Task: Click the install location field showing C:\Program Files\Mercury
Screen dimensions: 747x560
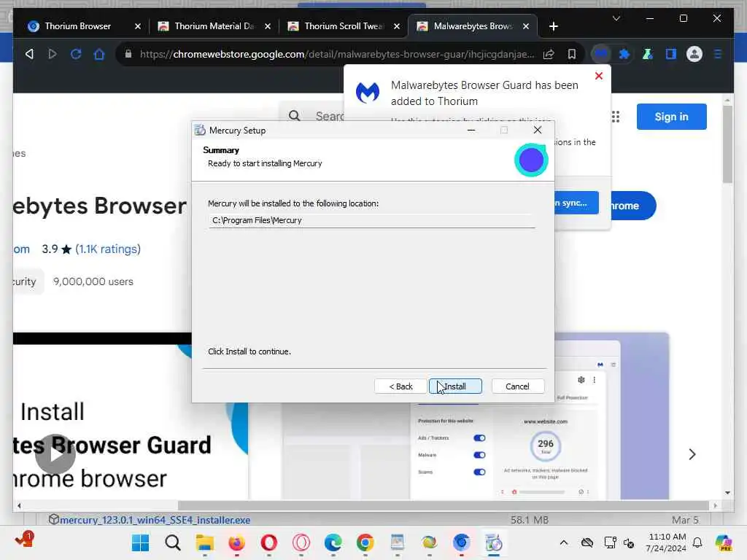Action: tap(371, 220)
